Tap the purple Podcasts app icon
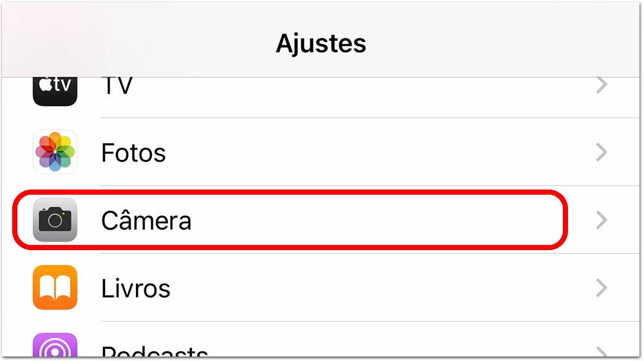The height and width of the screenshot is (361, 644). click(55, 346)
